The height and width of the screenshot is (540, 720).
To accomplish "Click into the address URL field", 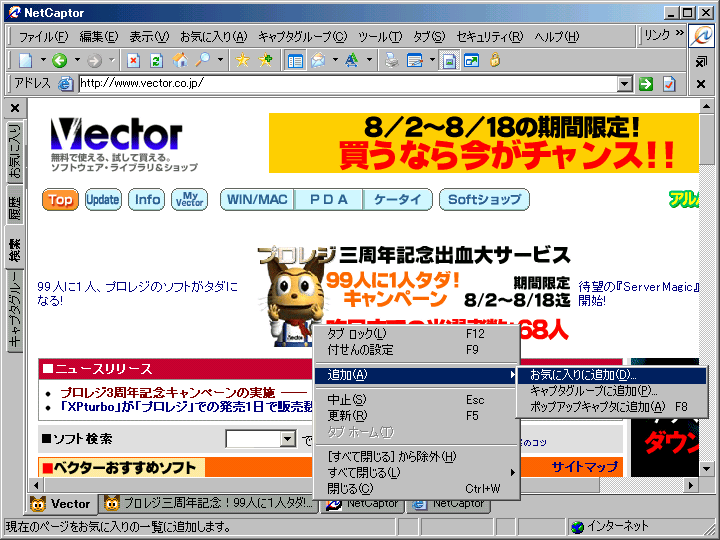I will coord(348,84).
